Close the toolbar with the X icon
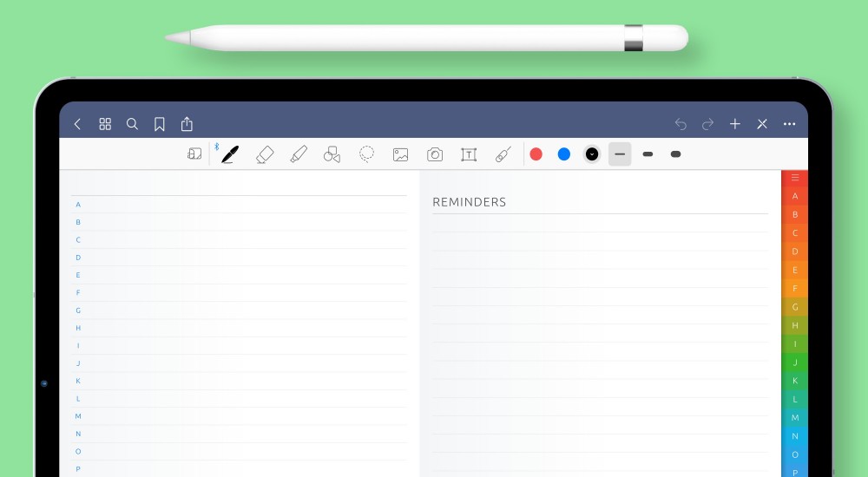 click(762, 124)
